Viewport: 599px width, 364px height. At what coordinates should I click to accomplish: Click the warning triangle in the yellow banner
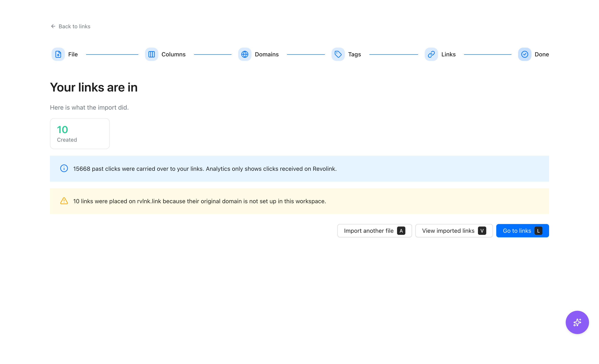point(64,201)
